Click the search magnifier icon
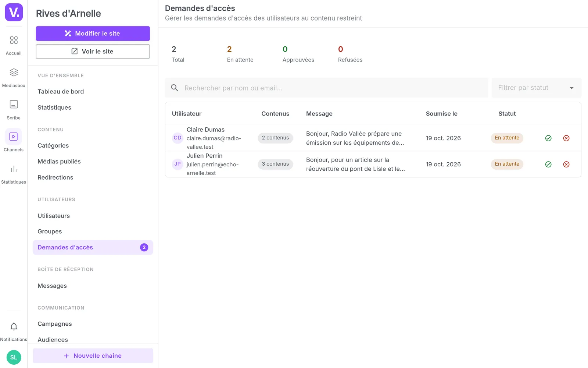The image size is (588, 368). (175, 88)
